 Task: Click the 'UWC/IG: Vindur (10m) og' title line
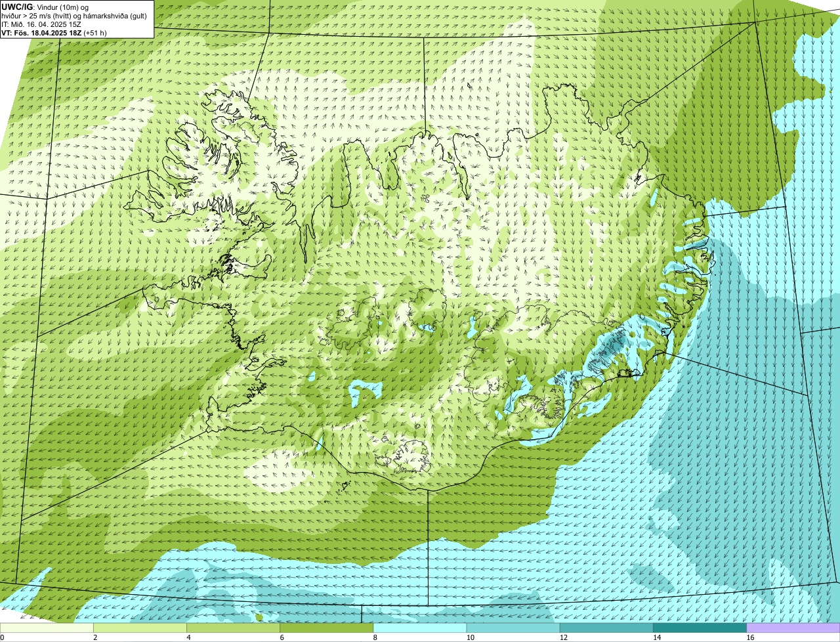coord(45,7)
